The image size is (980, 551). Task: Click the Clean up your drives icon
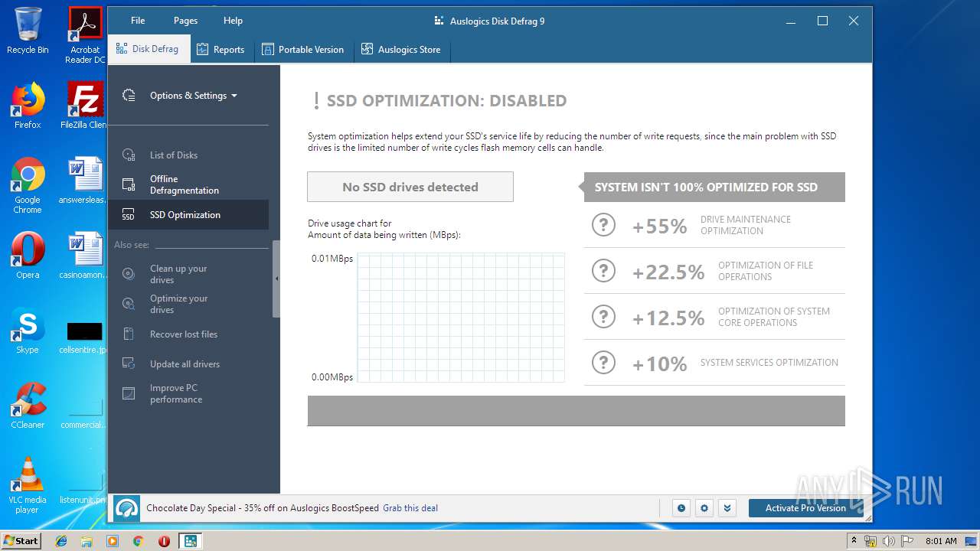(129, 274)
